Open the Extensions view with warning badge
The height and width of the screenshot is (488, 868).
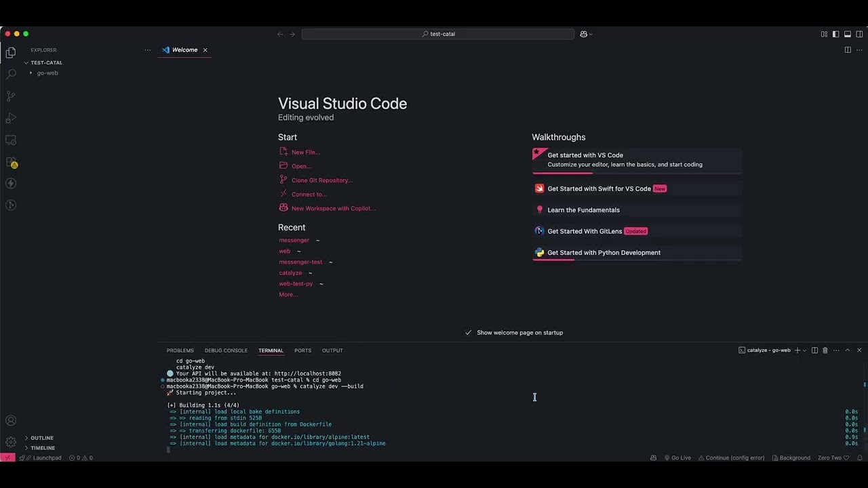11,162
